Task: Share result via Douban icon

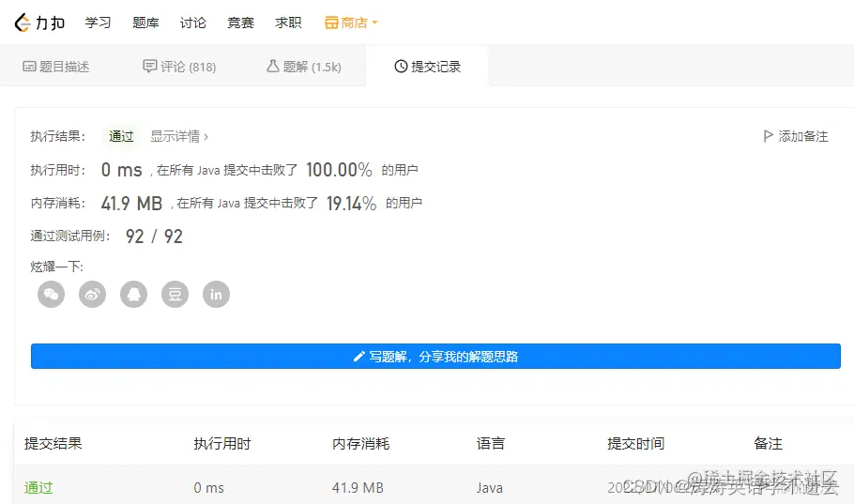Action: pyautogui.click(x=175, y=294)
